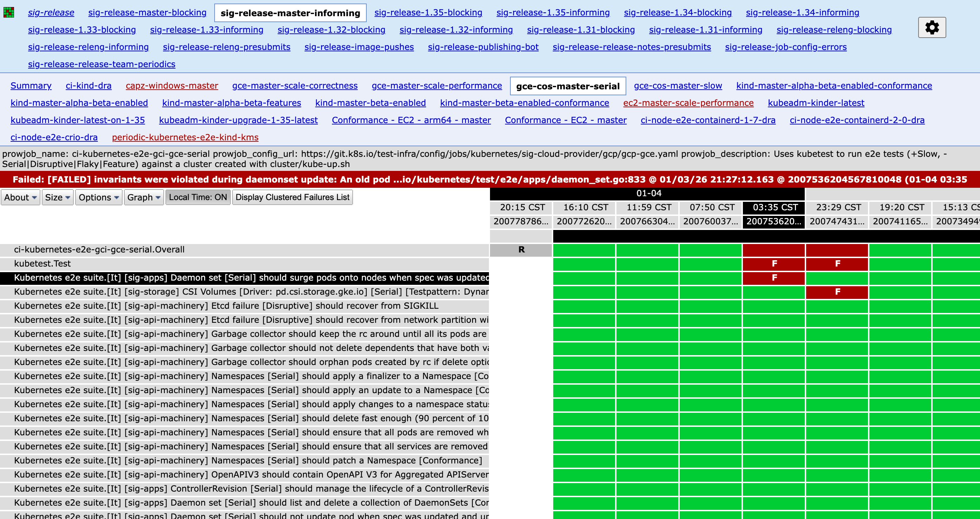Viewport: 980px width, 519px height.
Task: Open the Options dropdown menu
Action: pyautogui.click(x=99, y=197)
